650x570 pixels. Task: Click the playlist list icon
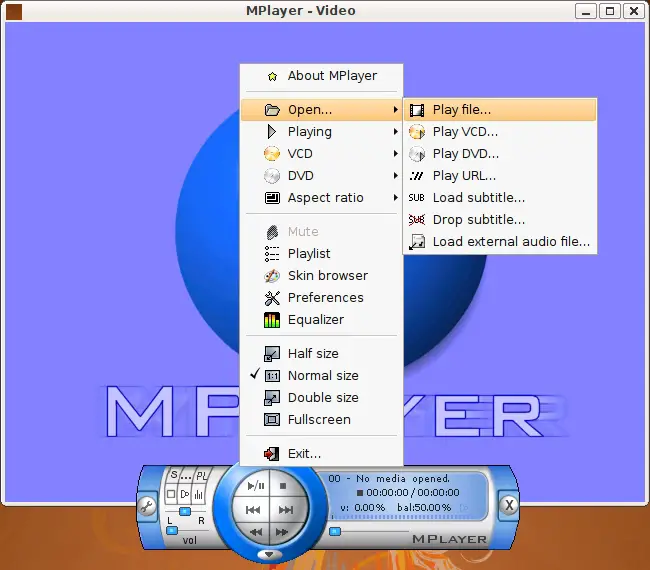point(272,253)
